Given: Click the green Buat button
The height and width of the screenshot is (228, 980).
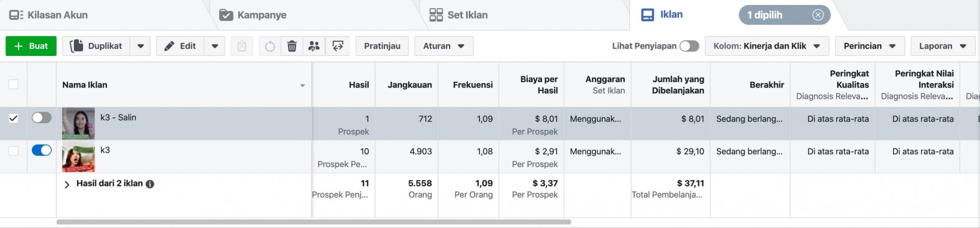Looking at the screenshot, I should [31, 46].
